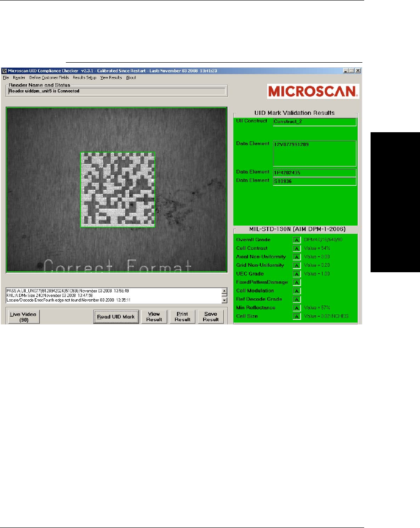This screenshot has height=528, width=420.
Task: Click the Value = 1.00 UEC text
Action: [317, 274]
